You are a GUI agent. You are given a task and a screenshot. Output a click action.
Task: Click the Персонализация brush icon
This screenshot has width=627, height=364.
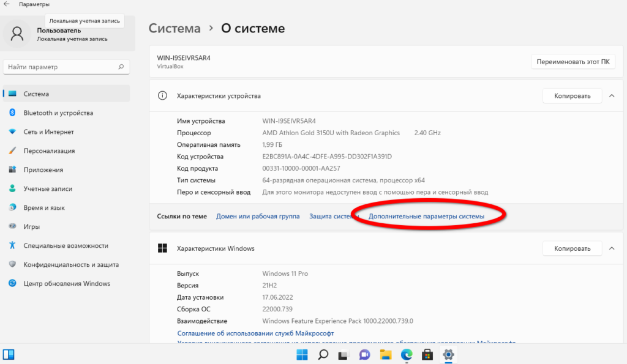pos(12,150)
